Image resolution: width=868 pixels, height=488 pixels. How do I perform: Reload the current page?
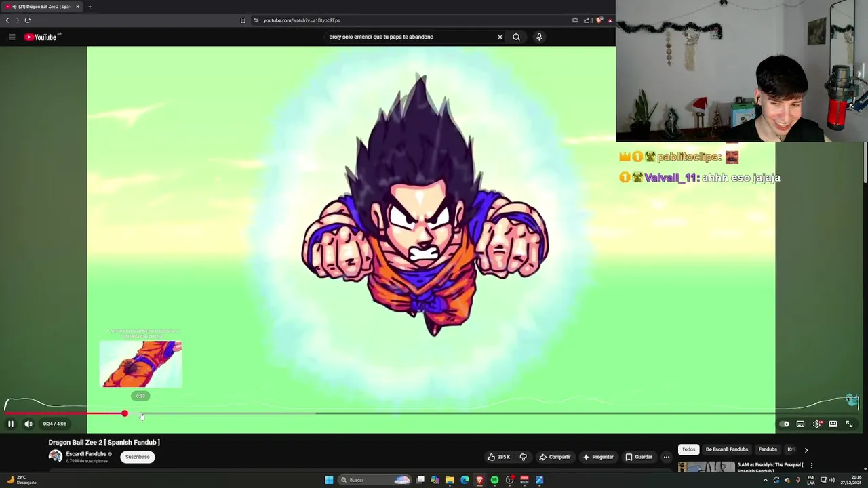pyautogui.click(x=28, y=20)
